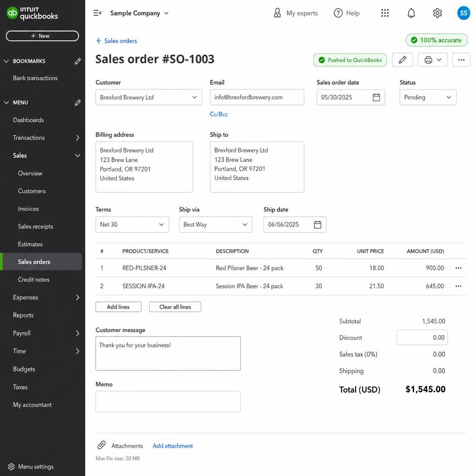
Task: Open the apps grid icon
Action: 384,13
